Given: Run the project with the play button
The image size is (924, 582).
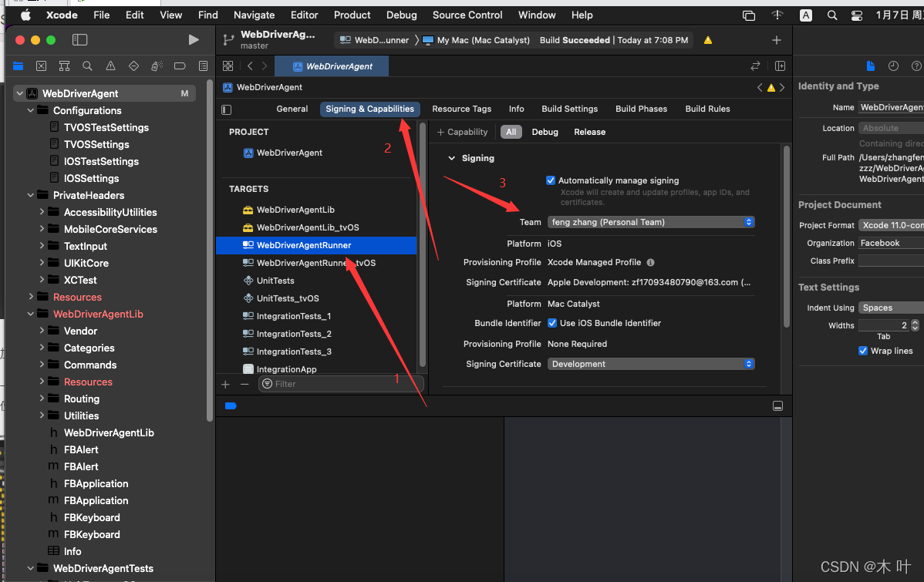Looking at the screenshot, I should point(194,39).
